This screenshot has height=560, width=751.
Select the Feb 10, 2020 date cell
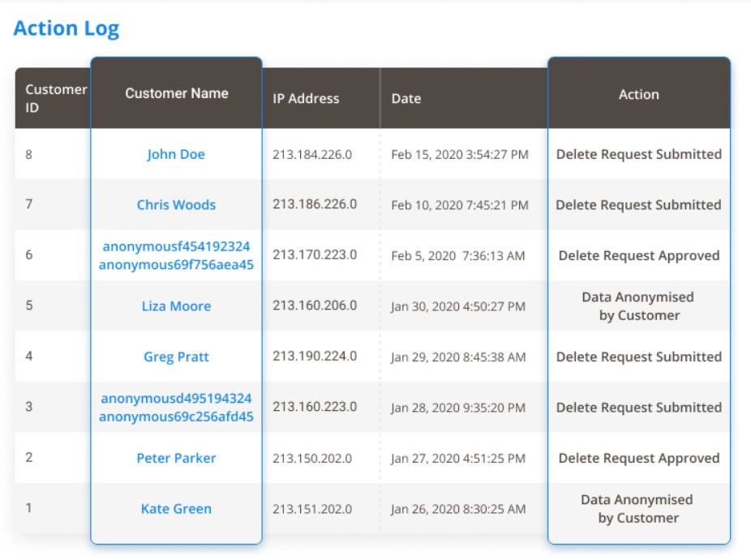click(460, 205)
